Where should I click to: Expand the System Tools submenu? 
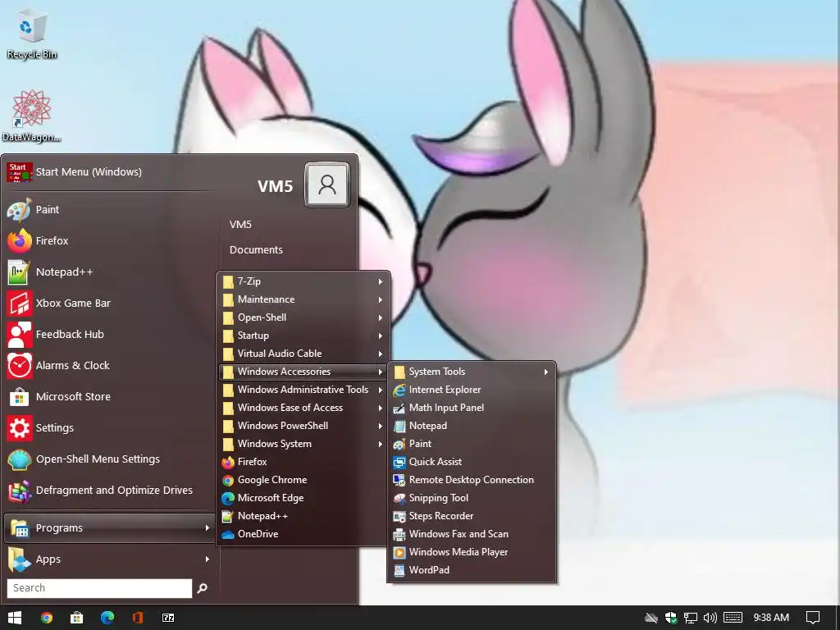click(x=472, y=372)
